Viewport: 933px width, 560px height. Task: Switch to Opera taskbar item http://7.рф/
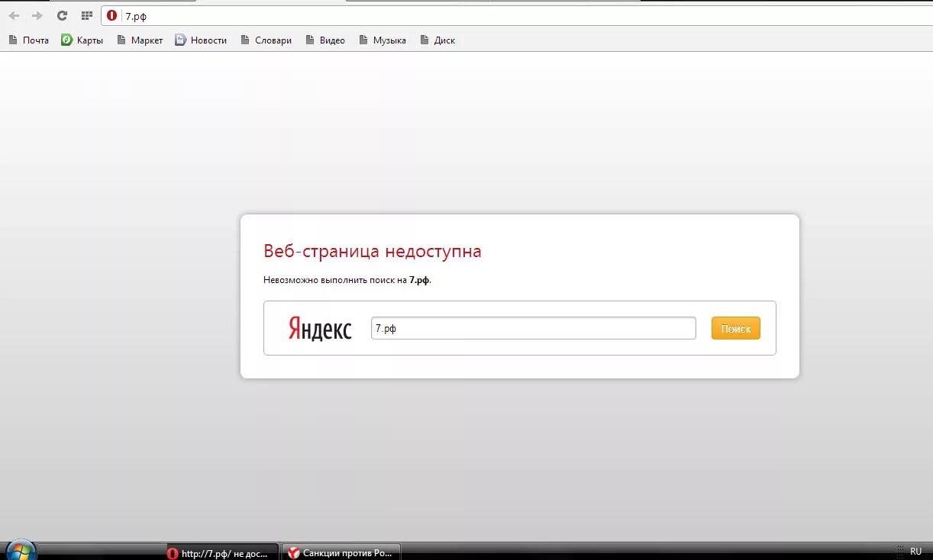click(221, 552)
